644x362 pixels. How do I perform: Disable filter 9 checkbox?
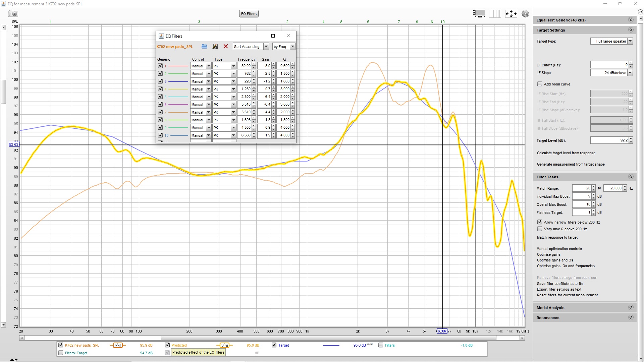click(x=160, y=127)
